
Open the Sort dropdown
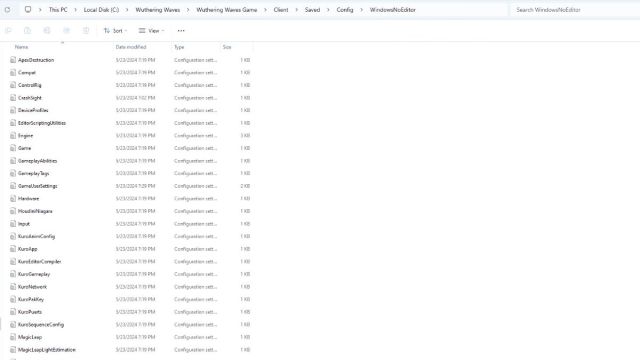(116, 31)
